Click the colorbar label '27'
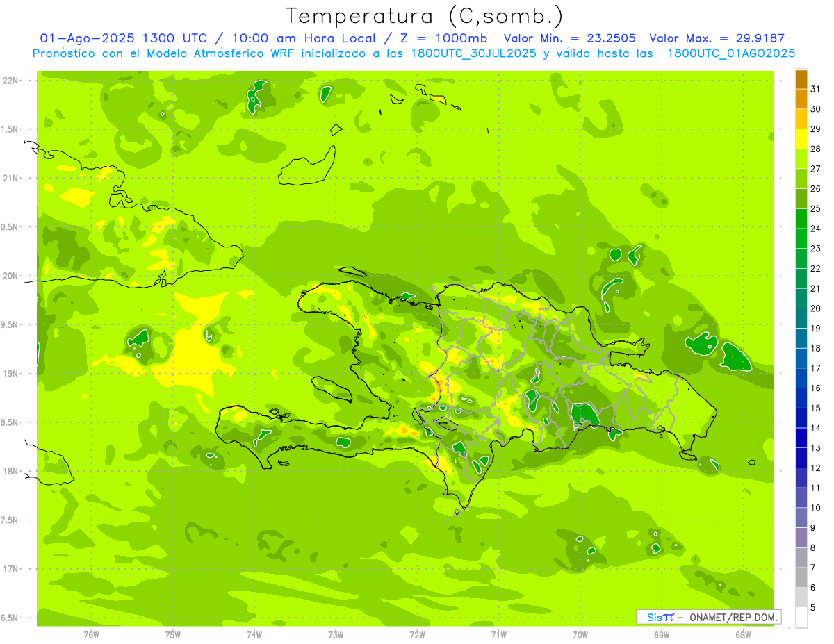 coord(816,169)
